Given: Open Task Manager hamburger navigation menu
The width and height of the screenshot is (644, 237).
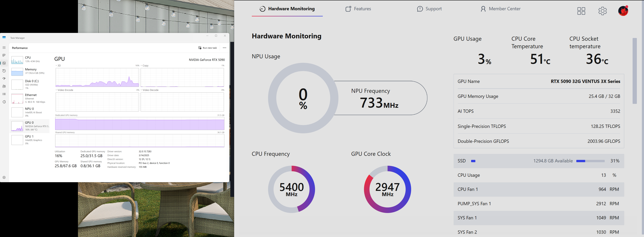Looking at the screenshot, I should (4, 48).
